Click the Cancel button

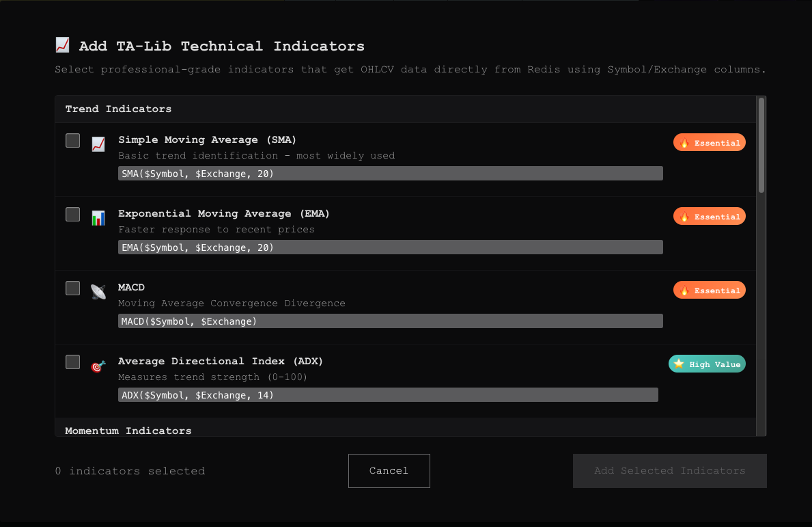(x=389, y=470)
